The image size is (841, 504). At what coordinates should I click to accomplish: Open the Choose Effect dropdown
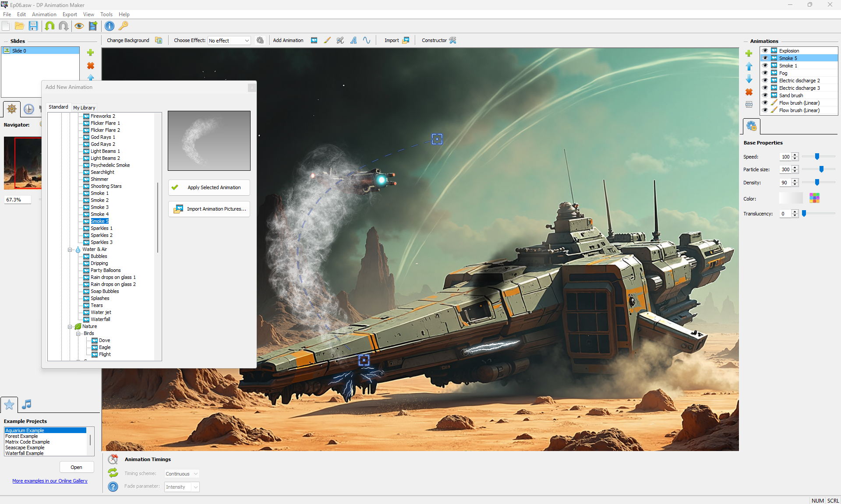229,41
